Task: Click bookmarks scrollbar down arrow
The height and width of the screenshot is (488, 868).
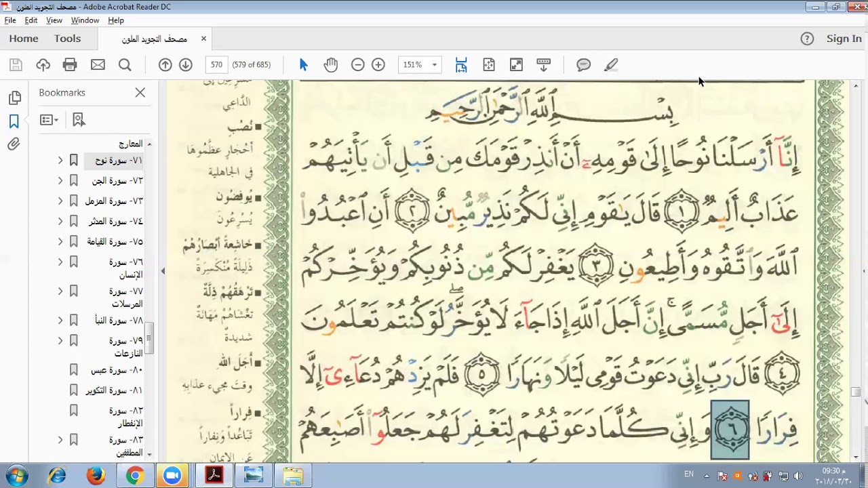Action: click(149, 454)
